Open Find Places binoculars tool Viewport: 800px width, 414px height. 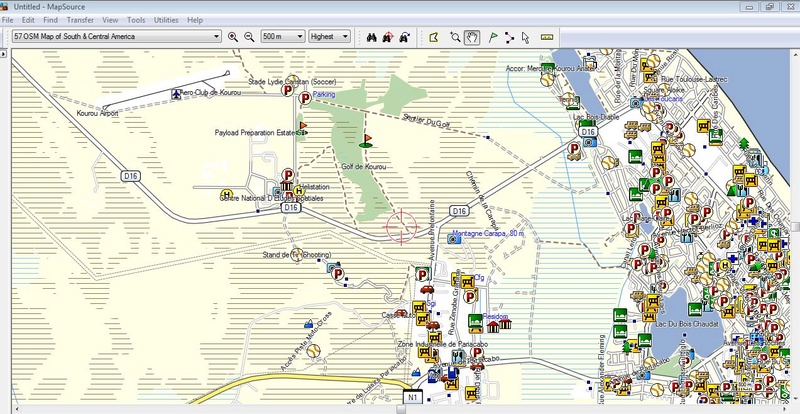click(371, 37)
